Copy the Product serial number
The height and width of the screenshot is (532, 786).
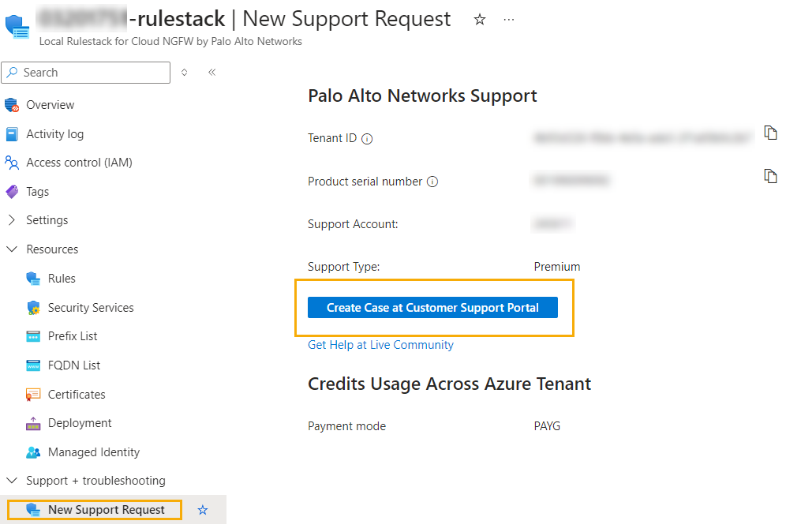tap(770, 175)
